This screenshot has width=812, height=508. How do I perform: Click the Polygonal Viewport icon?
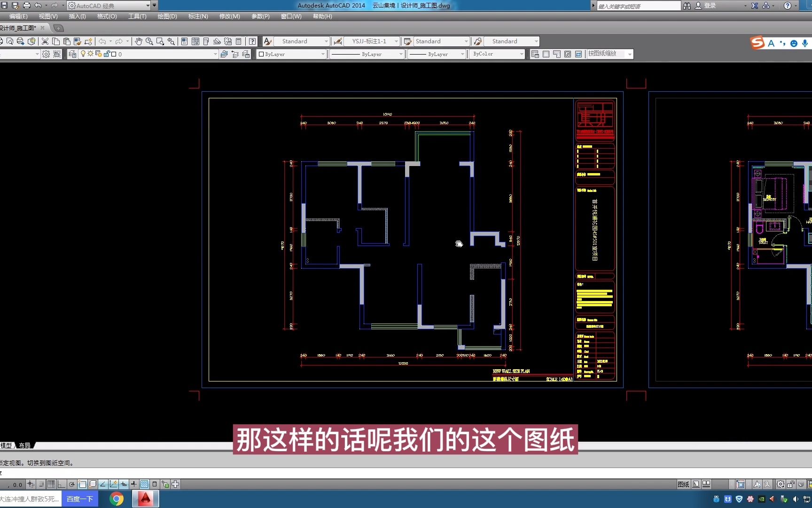click(556, 54)
